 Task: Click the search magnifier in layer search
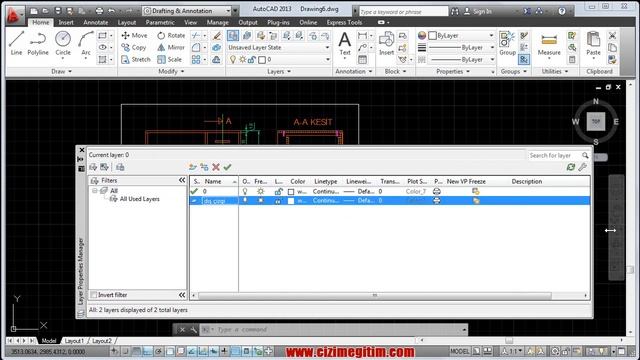tap(585, 156)
